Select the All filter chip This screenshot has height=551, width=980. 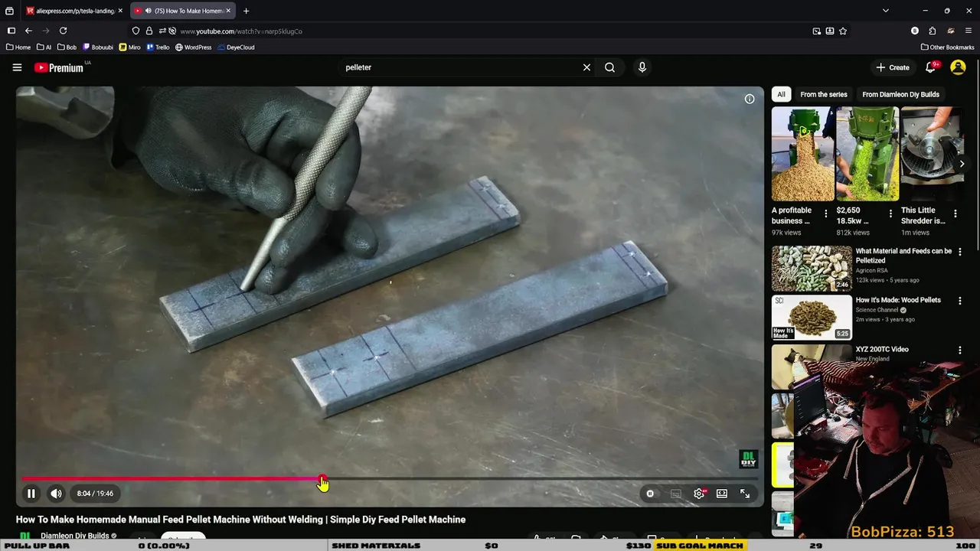point(781,94)
